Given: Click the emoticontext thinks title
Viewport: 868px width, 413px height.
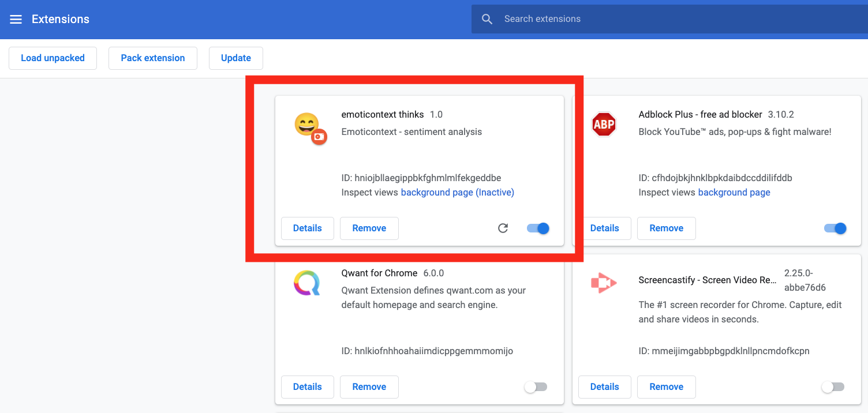Looking at the screenshot, I should click(x=383, y=115).
